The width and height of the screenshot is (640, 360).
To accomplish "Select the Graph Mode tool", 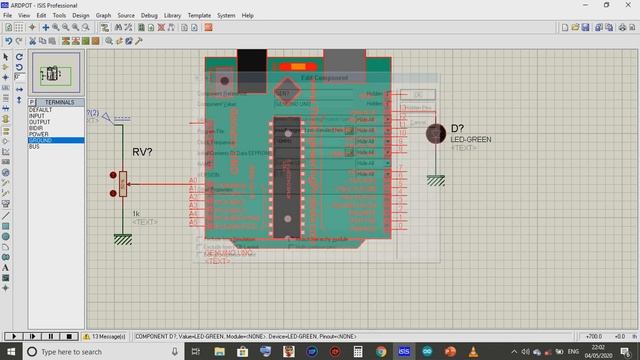I will click(6, 151).
